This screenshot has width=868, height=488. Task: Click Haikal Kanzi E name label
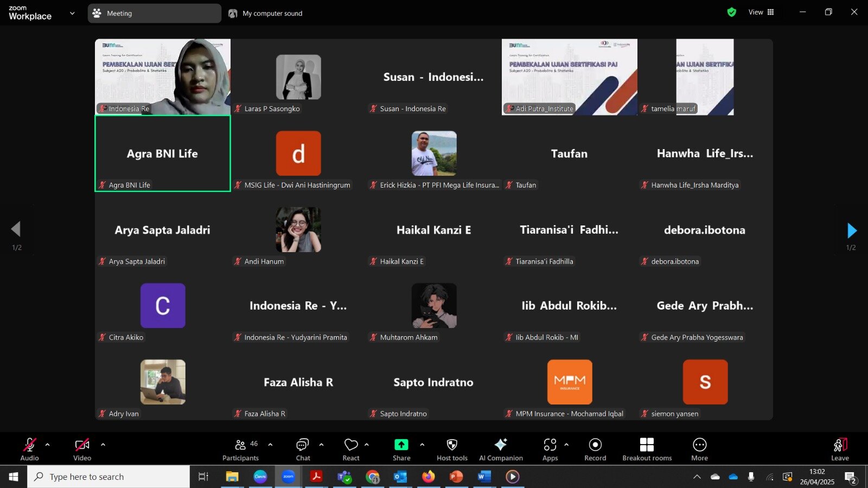click(x=401, y=261)
